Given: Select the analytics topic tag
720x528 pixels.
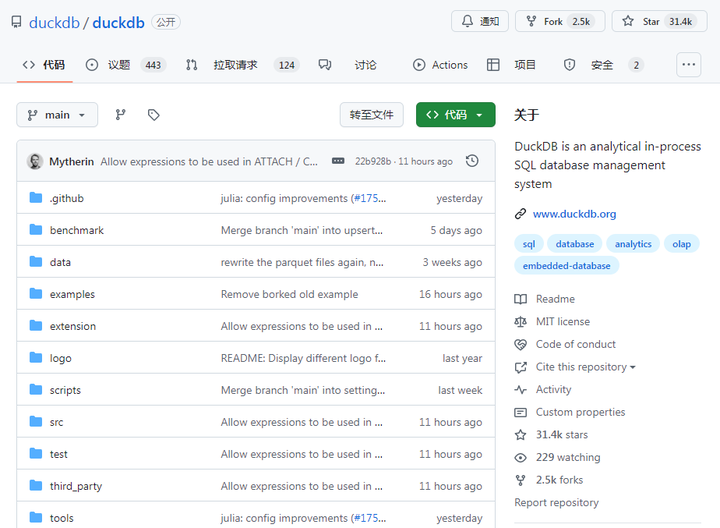Looking at the screenshot, I should 633,244.
